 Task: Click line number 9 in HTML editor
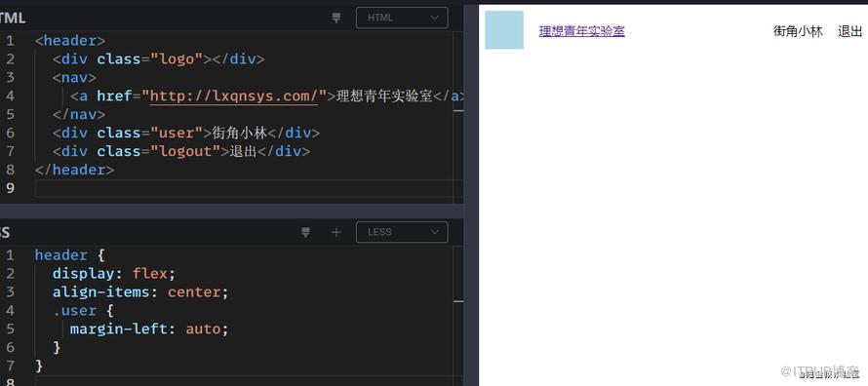(x=11, y=188)
